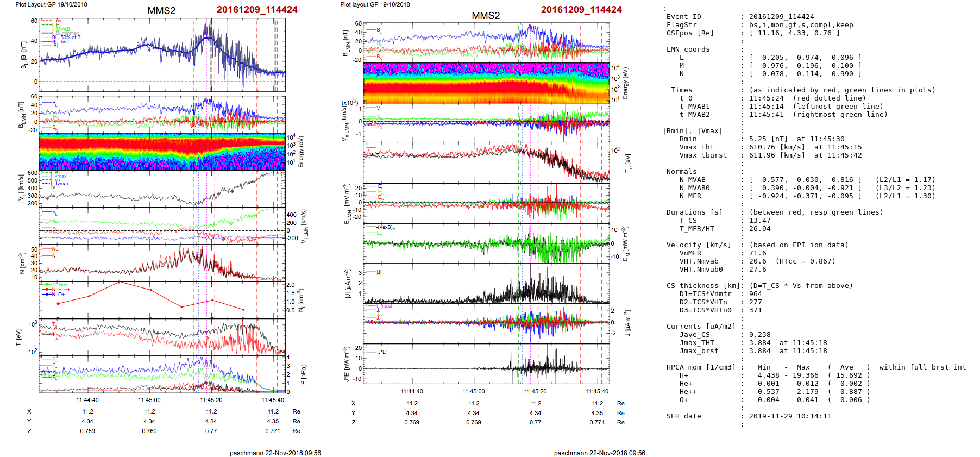The image size is (980, 457).
Task: Click the 11:44:40 time tick on the right plot axis
Action: [x=412, y=391]
